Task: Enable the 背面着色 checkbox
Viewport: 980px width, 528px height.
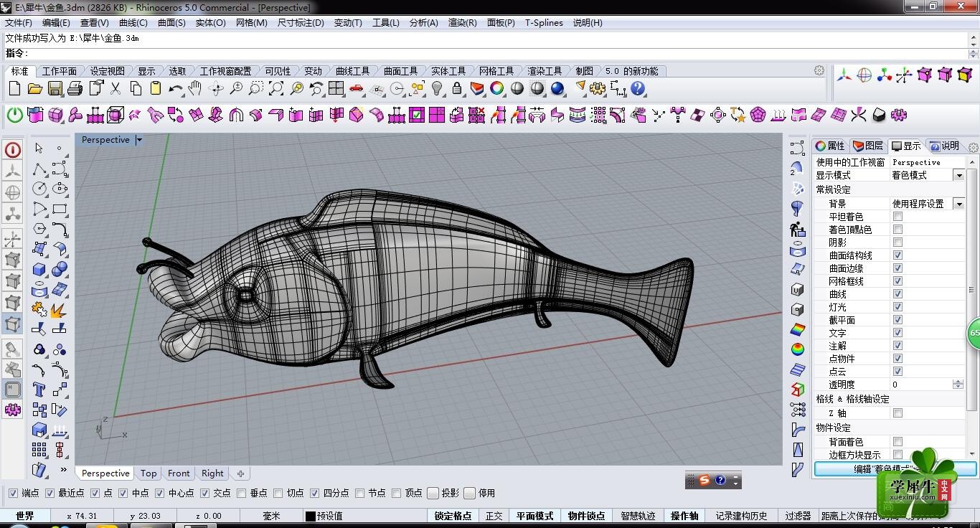Action: pyautogui.click(x=897, y=442)
